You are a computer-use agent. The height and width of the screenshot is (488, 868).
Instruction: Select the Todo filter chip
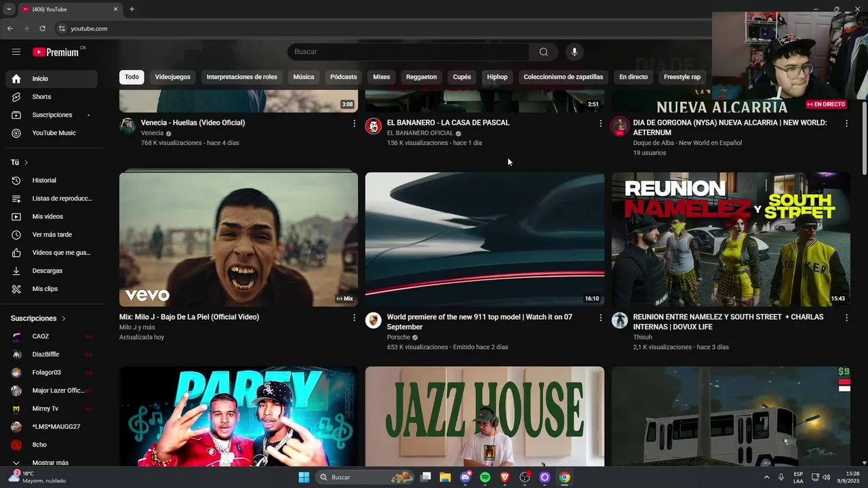[x=132, y=77]
